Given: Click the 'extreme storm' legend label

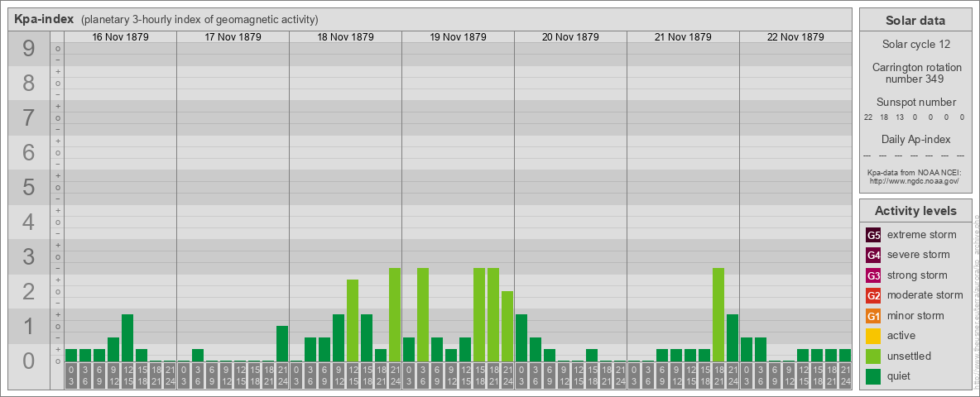Looking at the screenshot, I should [x=922, y=235].
